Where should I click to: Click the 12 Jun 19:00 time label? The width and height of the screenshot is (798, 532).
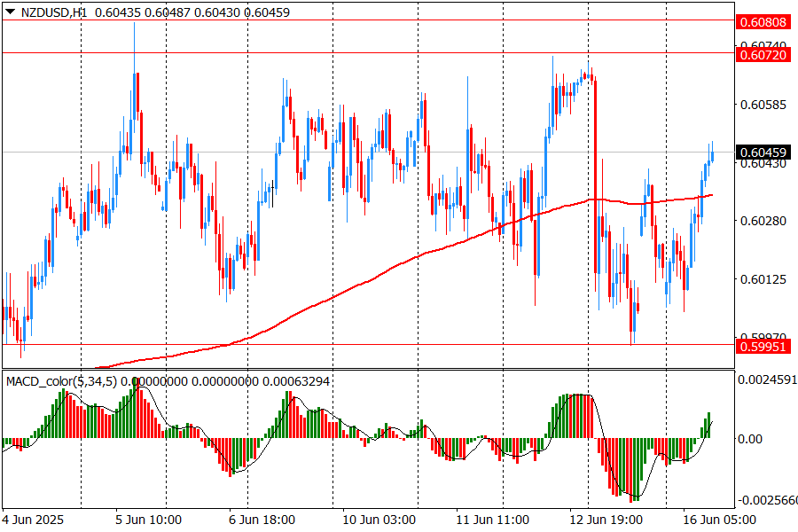(x=606, y=519)
